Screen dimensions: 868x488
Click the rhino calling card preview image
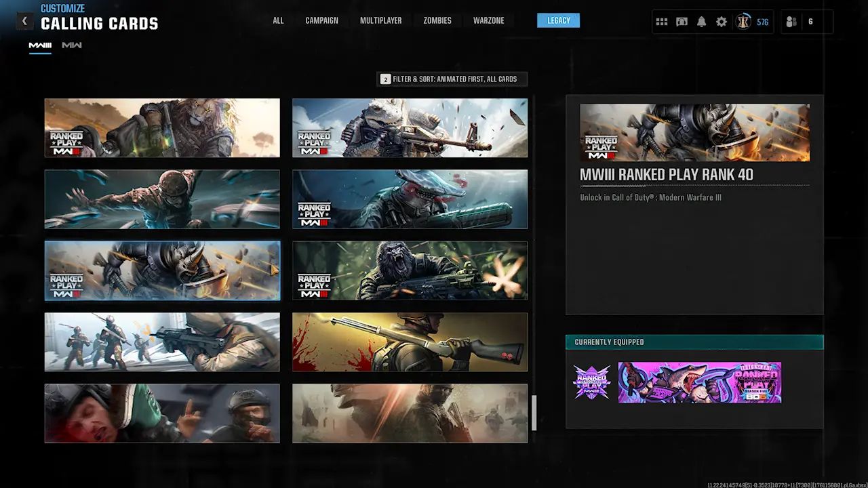pyautogui.click(x=694, y=133)
